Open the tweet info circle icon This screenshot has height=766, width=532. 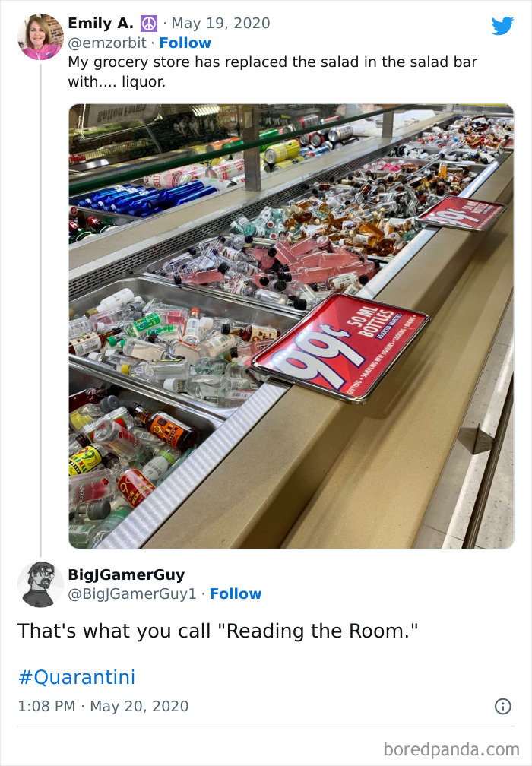pyautogui.click(x=502, y=706)
